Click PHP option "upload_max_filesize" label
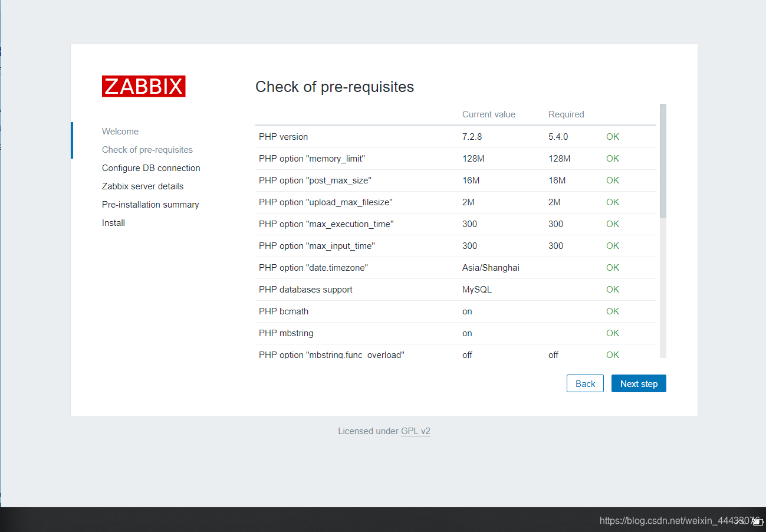 pyautogui.click(x=326, y=202)
